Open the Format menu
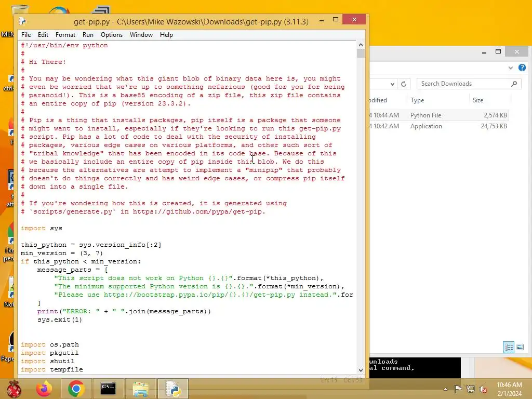Image resolution: width=532 pixels, height=399 pixels. (x=65, y=35)
